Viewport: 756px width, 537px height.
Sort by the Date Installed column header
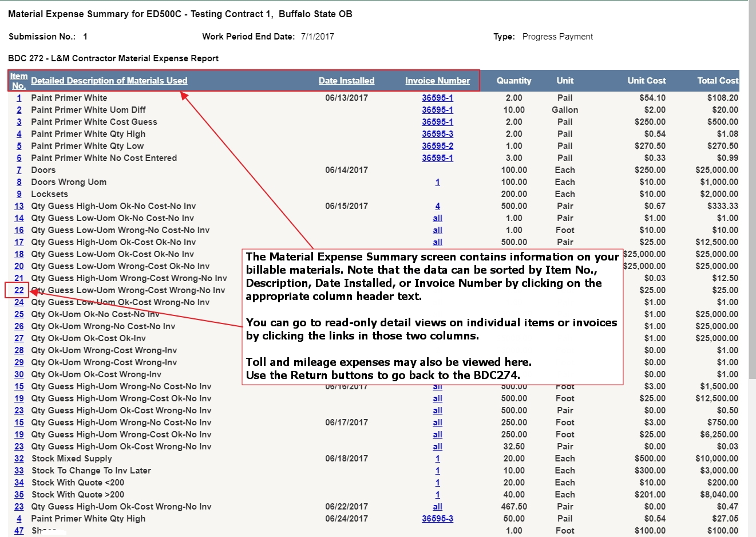pos(347,81)
